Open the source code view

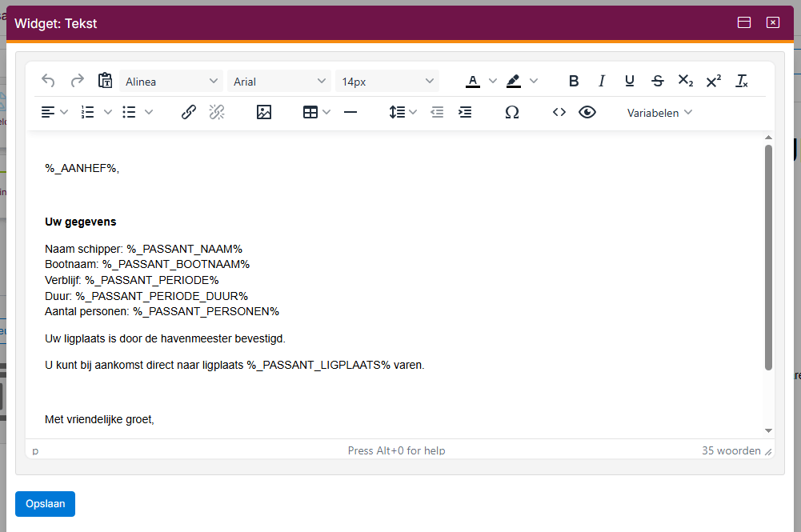coord(559,112)
